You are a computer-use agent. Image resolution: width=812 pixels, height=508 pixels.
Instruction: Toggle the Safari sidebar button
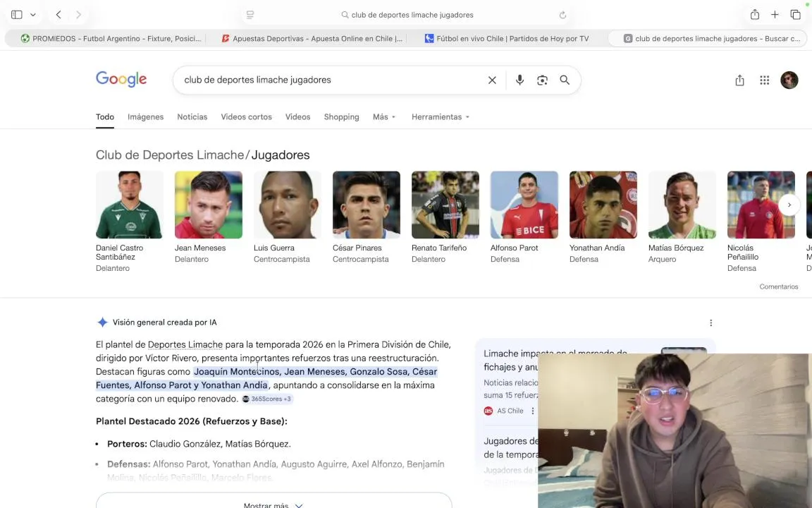(17, 15)
